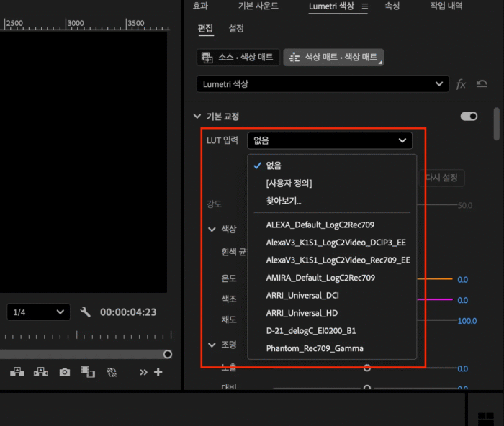Viewport: 504px width, 426px height.
Task: Switch to the 설정 tab
Action: click(x=236, y=29)
